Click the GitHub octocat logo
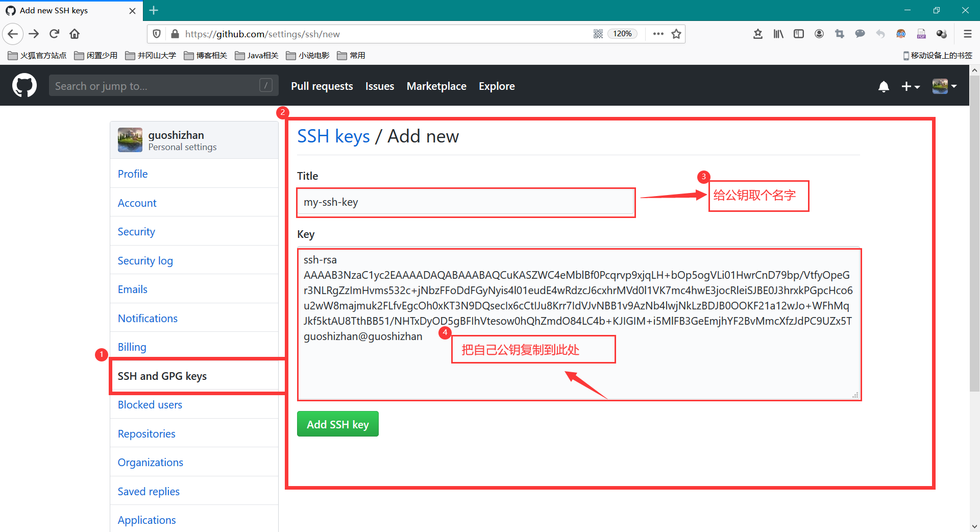The height and width of the screenshot is (532, 980). coord(24,86)
